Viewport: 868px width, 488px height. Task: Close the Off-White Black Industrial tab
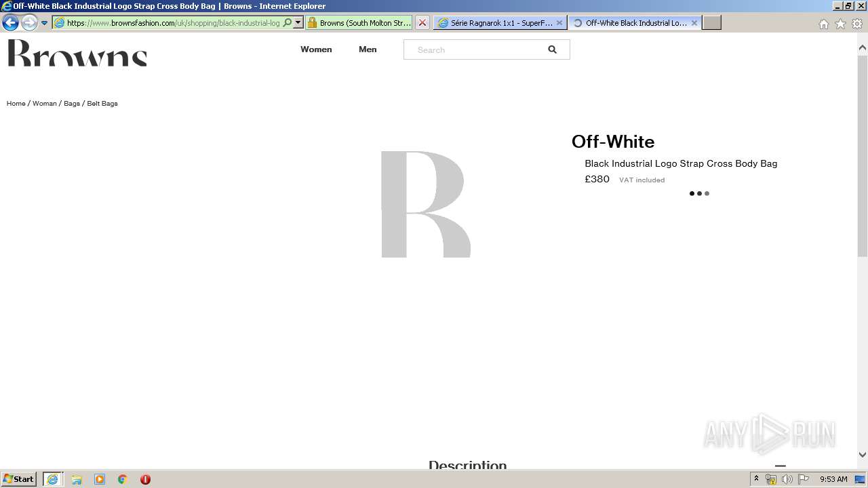click(x=694, y=22)
